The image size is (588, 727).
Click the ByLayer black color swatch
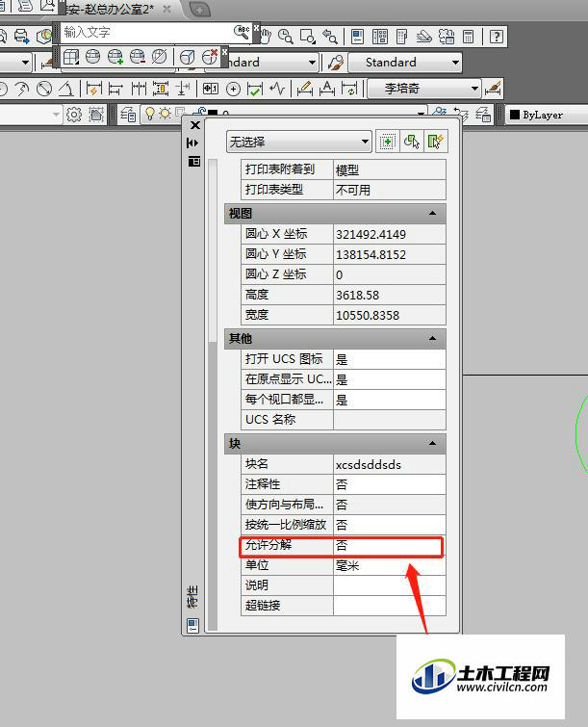[515, 115]
